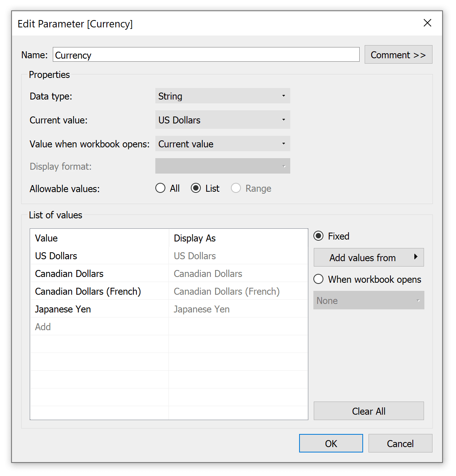
Task: Open the Add values from menu
Action: 369,257
